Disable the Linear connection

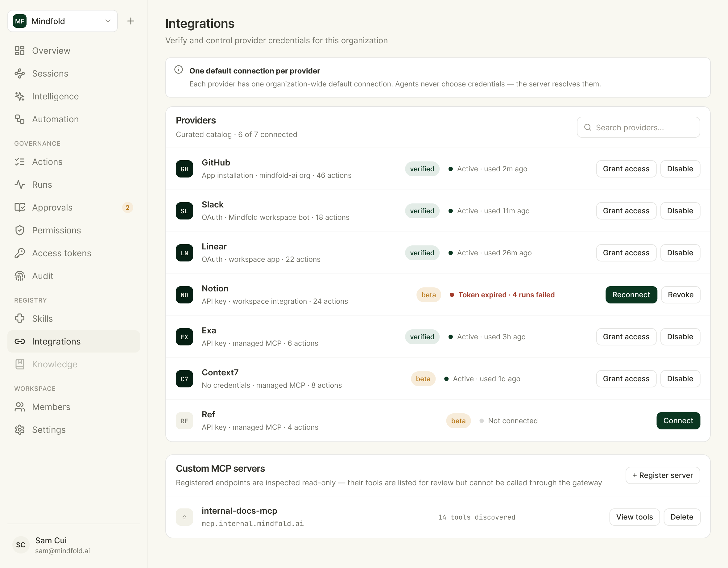pyautogui.click(x=680, y=253)
